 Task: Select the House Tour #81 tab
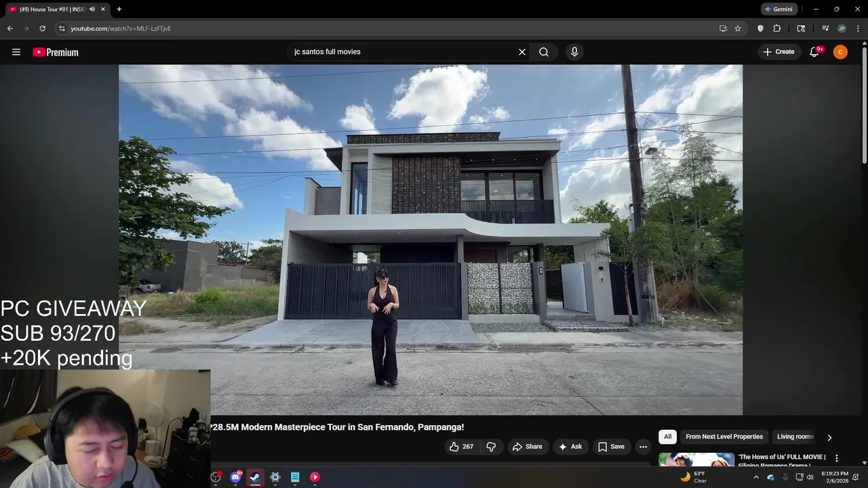(52, 9)
